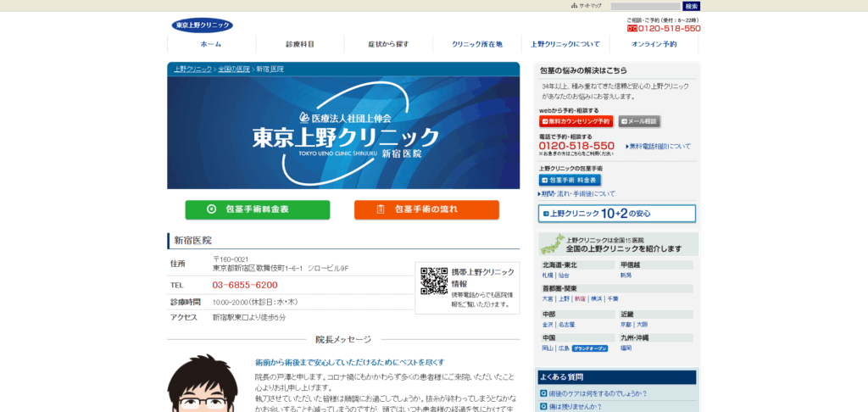Screen dimensions: 868x412
Task: Click the orange 包茎手術の流れ button
Action: coord(426,210)
